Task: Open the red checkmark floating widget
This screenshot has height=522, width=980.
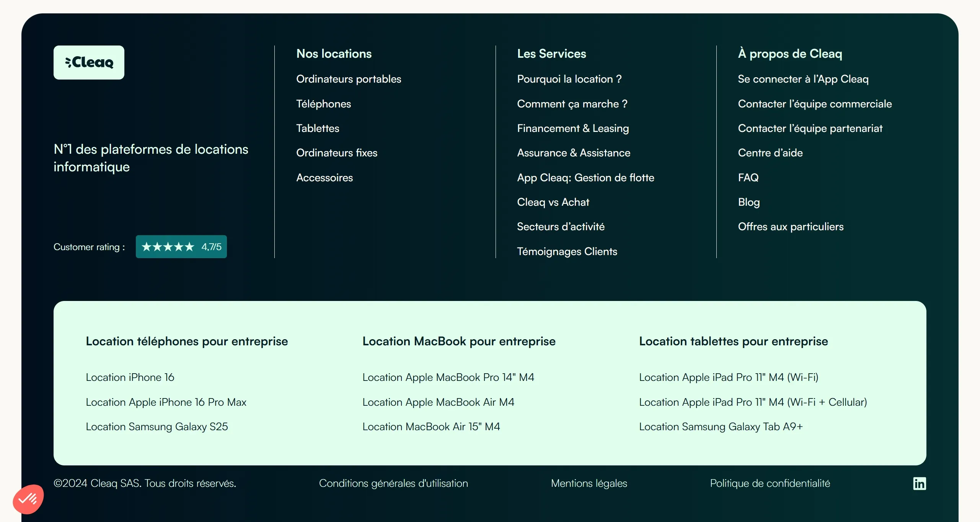Action: pos(28,499)
